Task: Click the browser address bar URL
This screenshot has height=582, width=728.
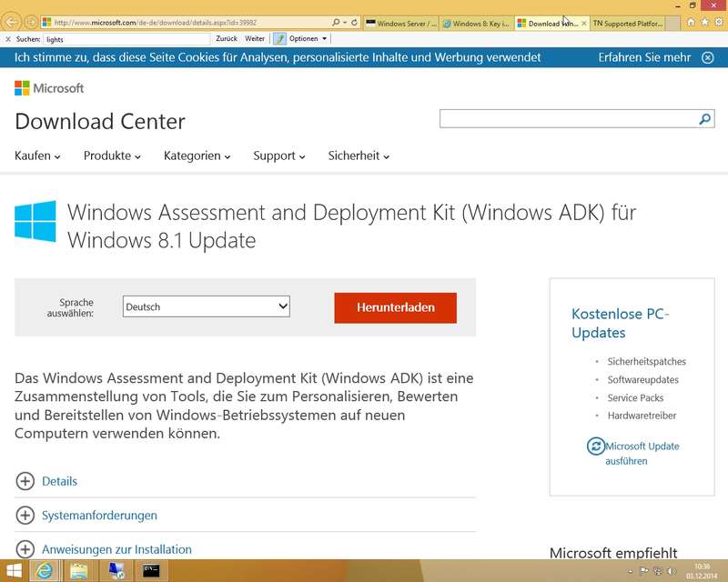Action: click(186, 22)
